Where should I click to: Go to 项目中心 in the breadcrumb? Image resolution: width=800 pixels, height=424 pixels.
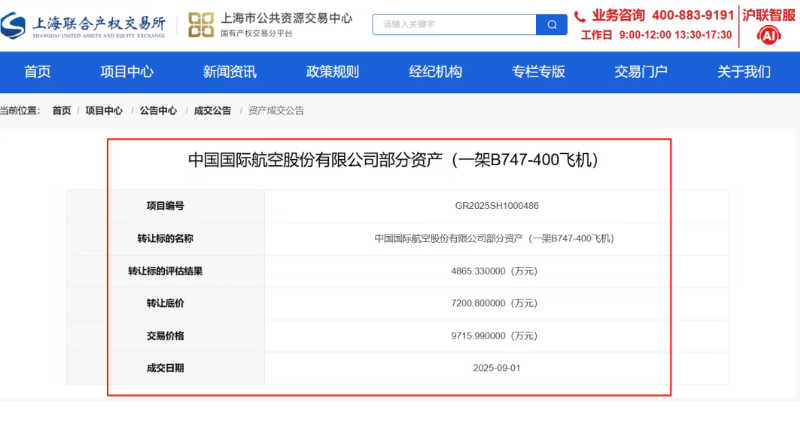104,110
